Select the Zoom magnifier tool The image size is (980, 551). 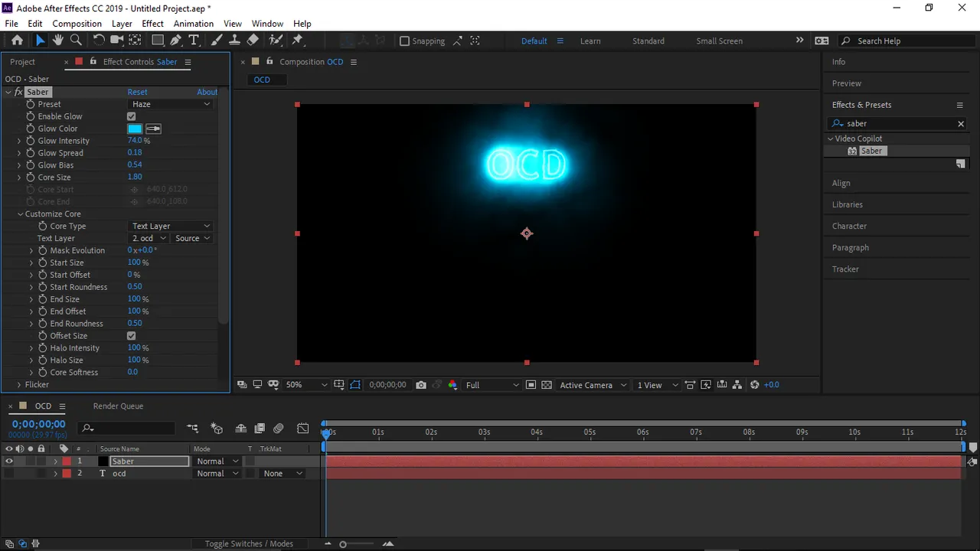(x=76, y=41)
